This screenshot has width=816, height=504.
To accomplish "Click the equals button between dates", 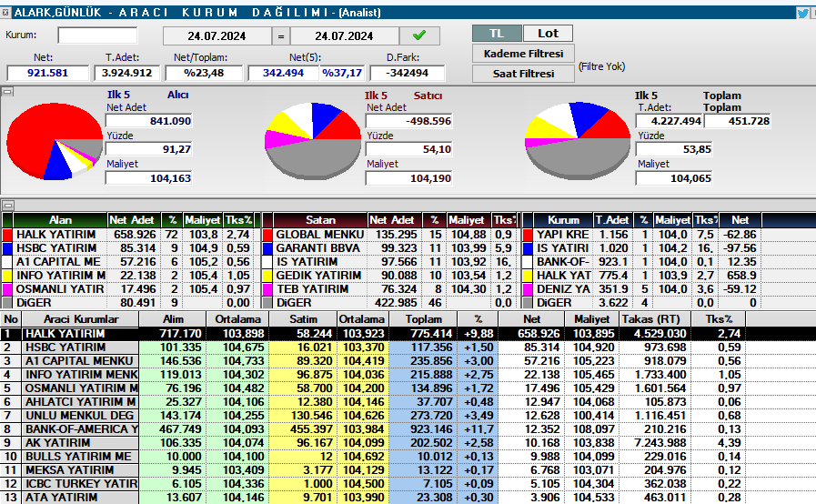I will point(281,35).
